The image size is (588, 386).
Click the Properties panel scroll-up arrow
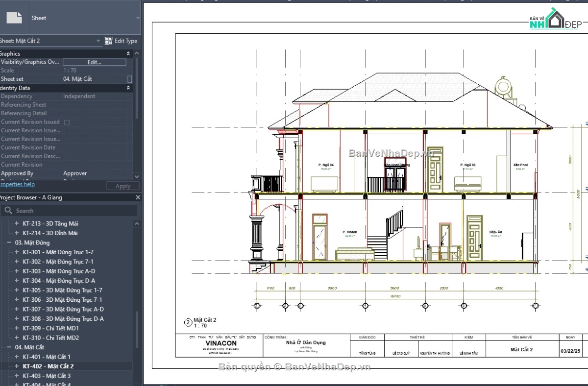point(137,53)
